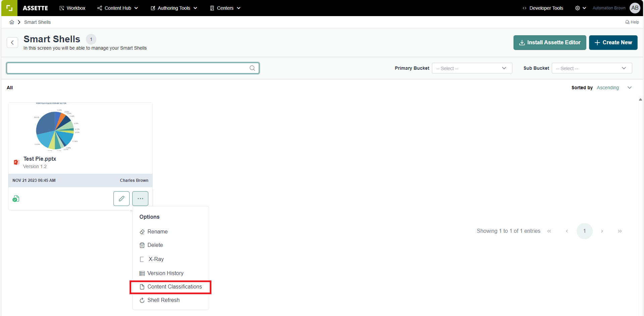Image resolution: width=644 pixels, height=316 pixels.
Task: Click the three-dots options button
Action: tap(140, 199)
